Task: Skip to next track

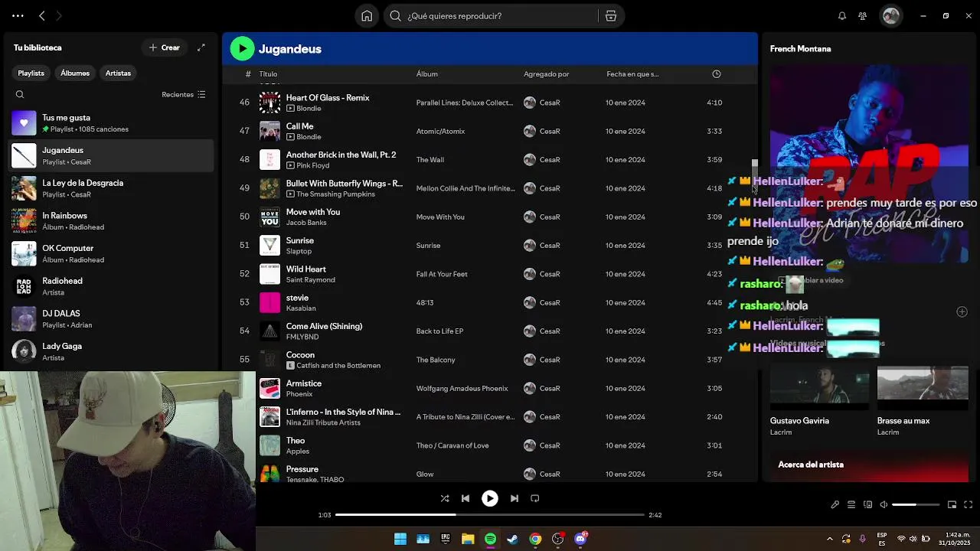Action: (514, 498)
